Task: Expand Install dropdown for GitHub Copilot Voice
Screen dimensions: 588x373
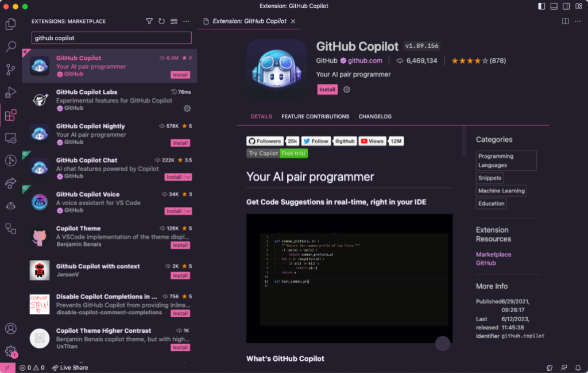Action: 188,212
